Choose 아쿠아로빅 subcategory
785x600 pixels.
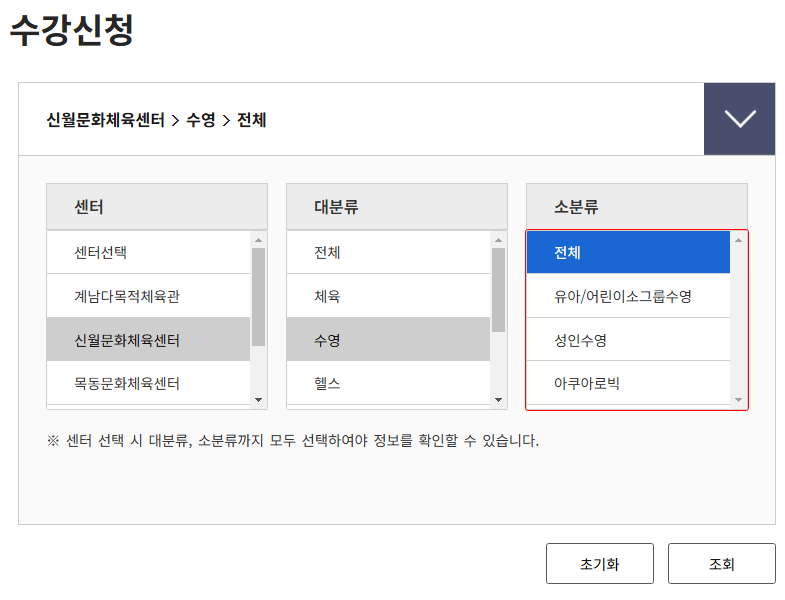(628, 383)
